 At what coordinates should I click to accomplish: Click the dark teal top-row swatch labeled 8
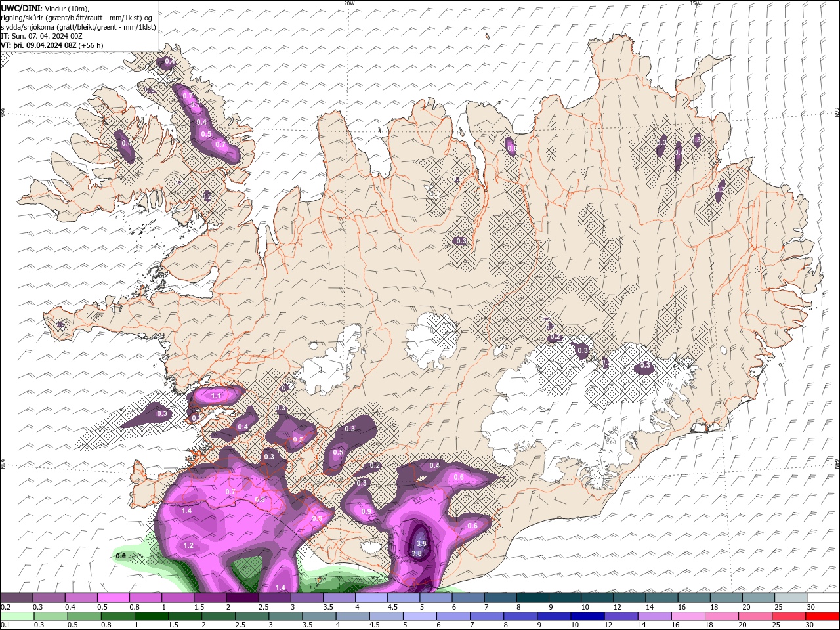point(534,598)
